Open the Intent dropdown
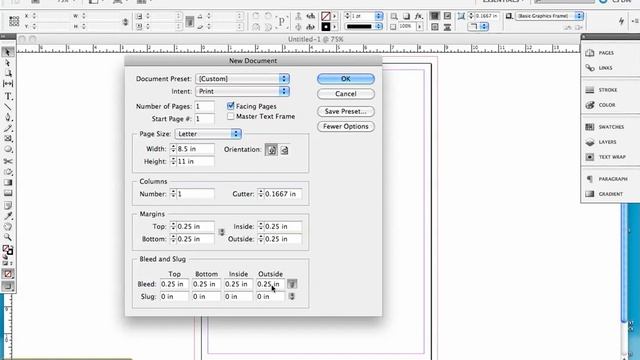The height and width of the screenshot is (360, 640). click(242, 91)
